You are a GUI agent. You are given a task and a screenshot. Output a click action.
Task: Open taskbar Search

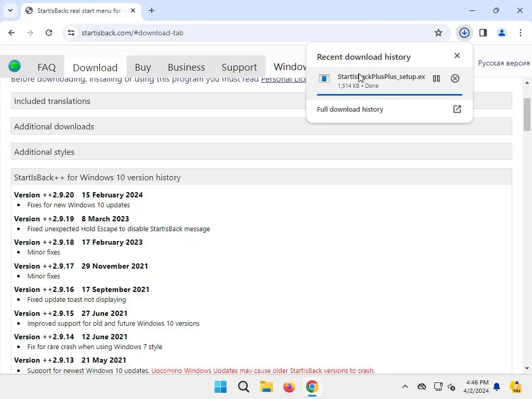(243, 387)
